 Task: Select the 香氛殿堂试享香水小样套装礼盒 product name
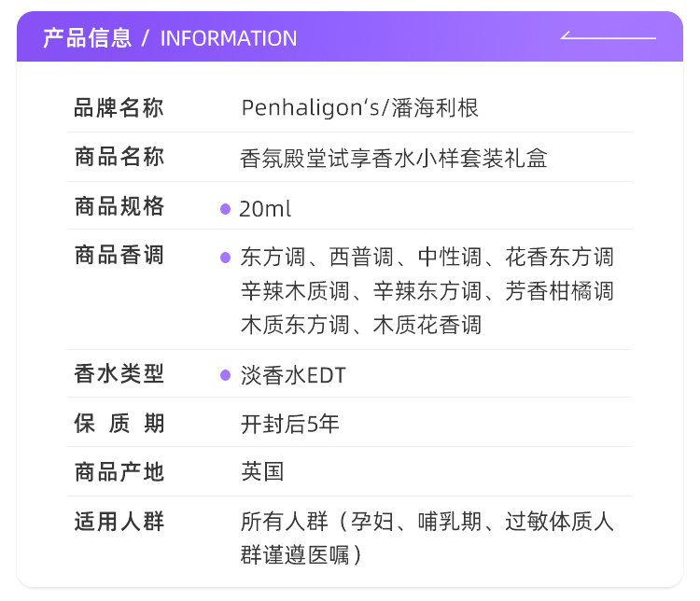point(393,158)
